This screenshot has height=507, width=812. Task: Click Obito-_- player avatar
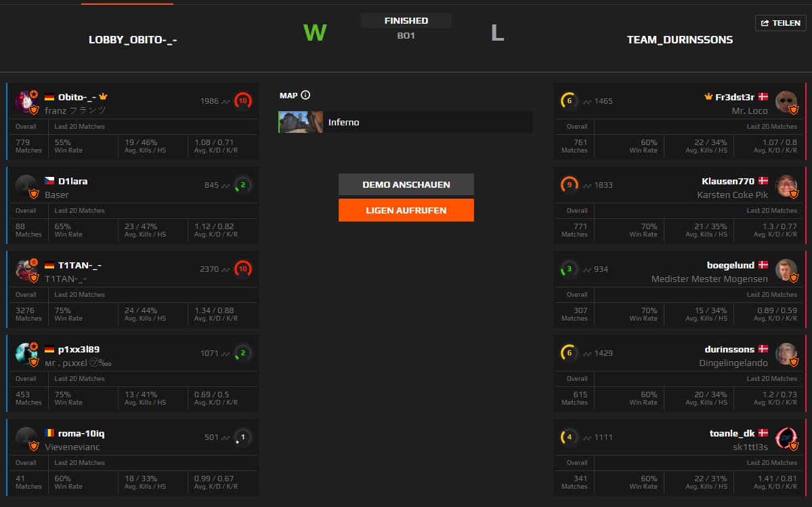click(x=26, y=101)
